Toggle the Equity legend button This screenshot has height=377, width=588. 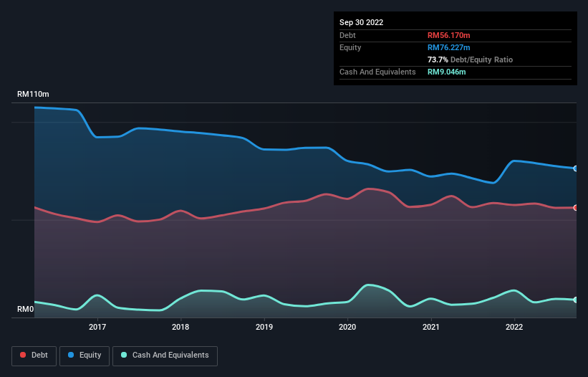click(x=85, y=355)
